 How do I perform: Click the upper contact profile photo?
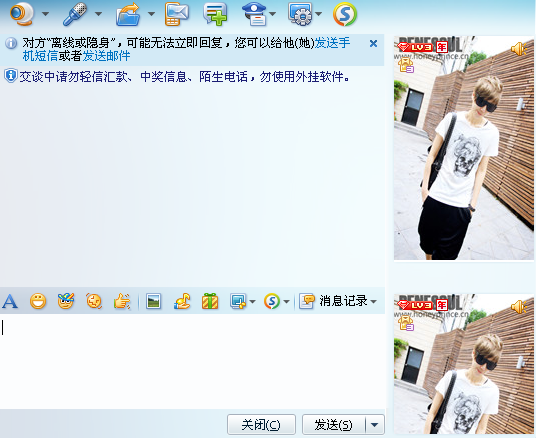point(464,148)
